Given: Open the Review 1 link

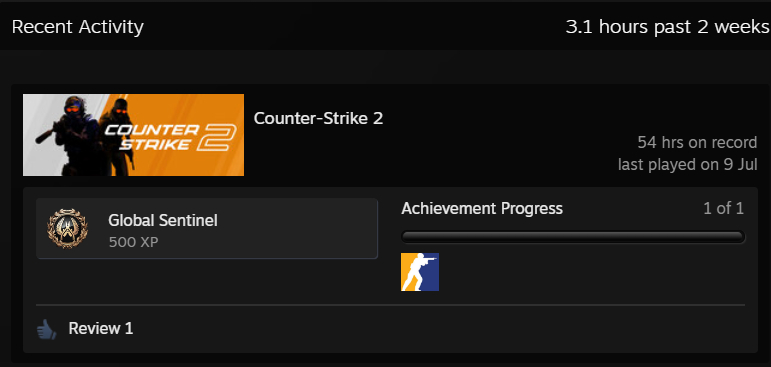Looking at the screenshot, I should (101, 328).
